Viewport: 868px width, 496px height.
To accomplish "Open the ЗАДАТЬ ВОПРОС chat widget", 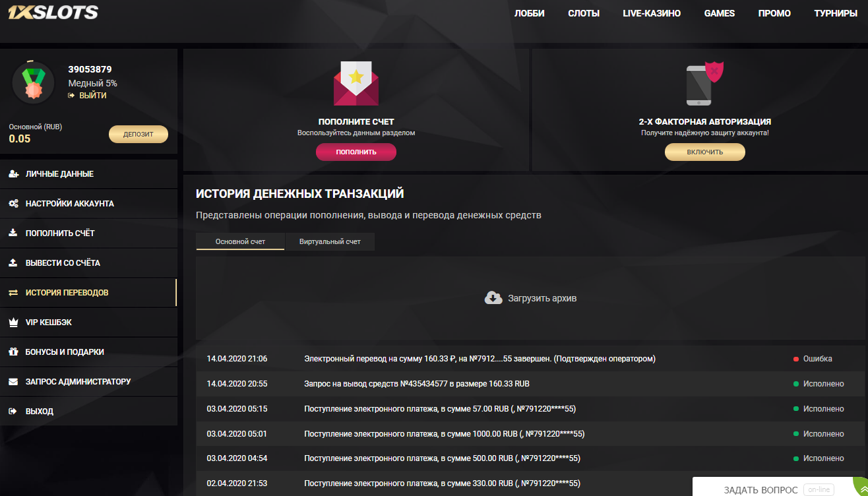I will click(760, 489).
